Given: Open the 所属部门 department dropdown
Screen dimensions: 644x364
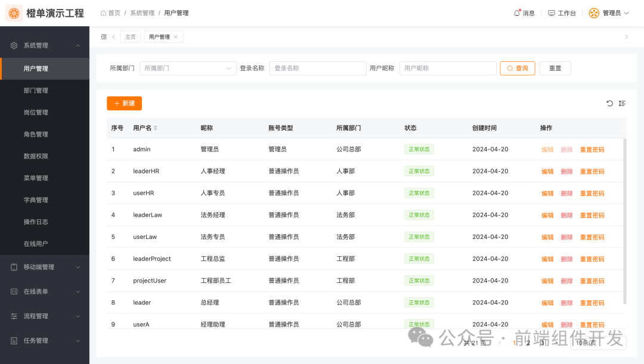Looking at the screenshot, I should pos(188,68).
